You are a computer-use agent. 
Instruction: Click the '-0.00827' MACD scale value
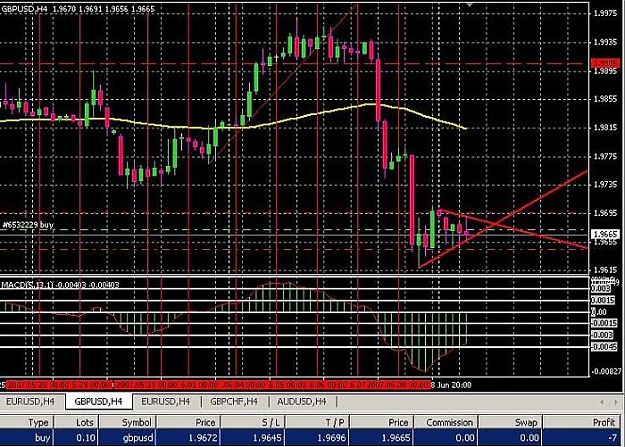[x=606, y=372]
